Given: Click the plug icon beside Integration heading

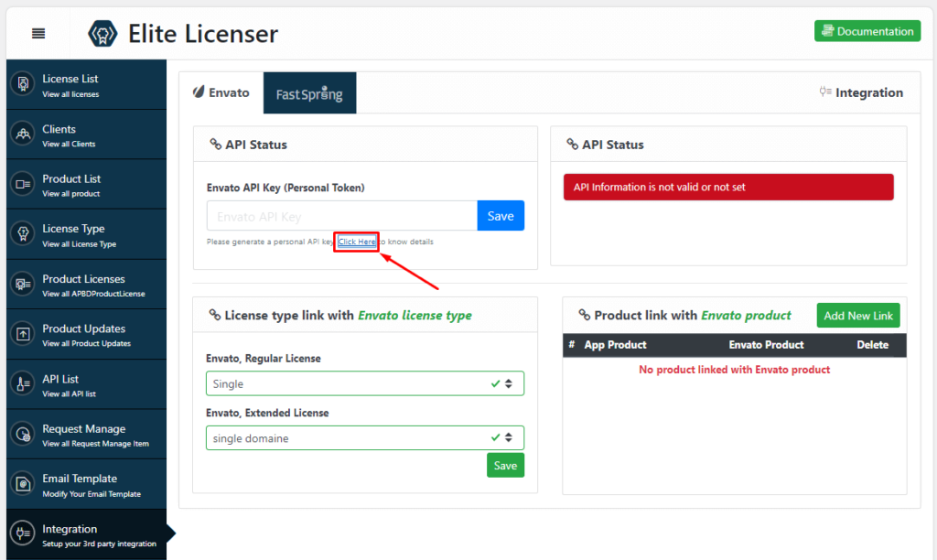Looking at the screenshot, I should point(825,92).
